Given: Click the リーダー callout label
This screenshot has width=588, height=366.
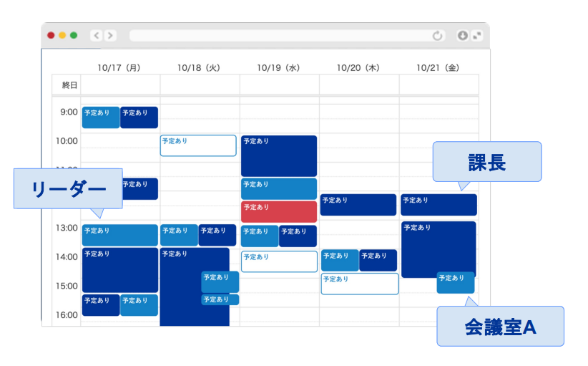Looking at the screenshot, I should pos(68,189).
